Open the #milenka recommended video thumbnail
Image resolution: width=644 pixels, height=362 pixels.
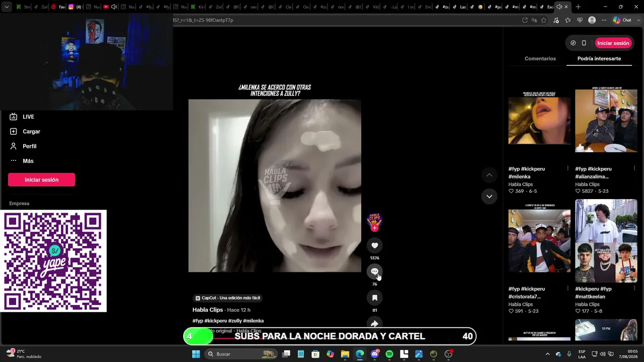point(539,120)
